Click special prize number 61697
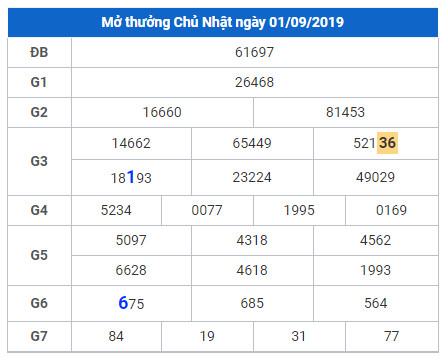 254,52
